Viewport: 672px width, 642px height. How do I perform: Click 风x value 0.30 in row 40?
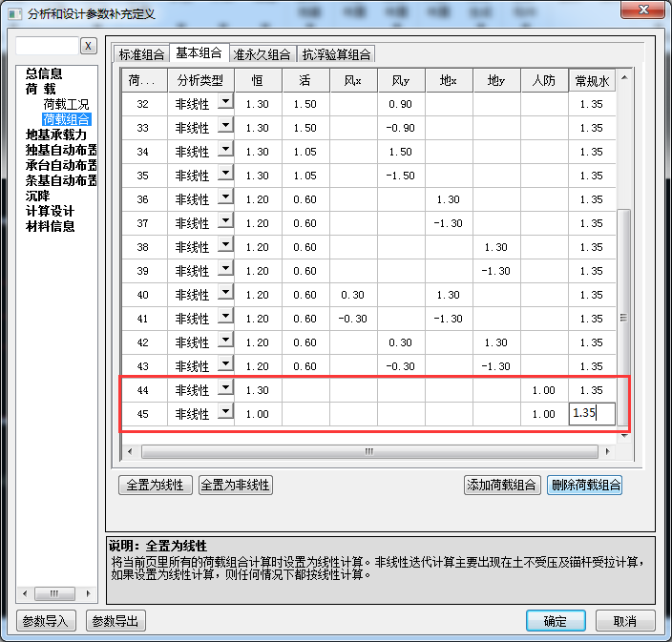pyautogui.click(x=353, y=295)
